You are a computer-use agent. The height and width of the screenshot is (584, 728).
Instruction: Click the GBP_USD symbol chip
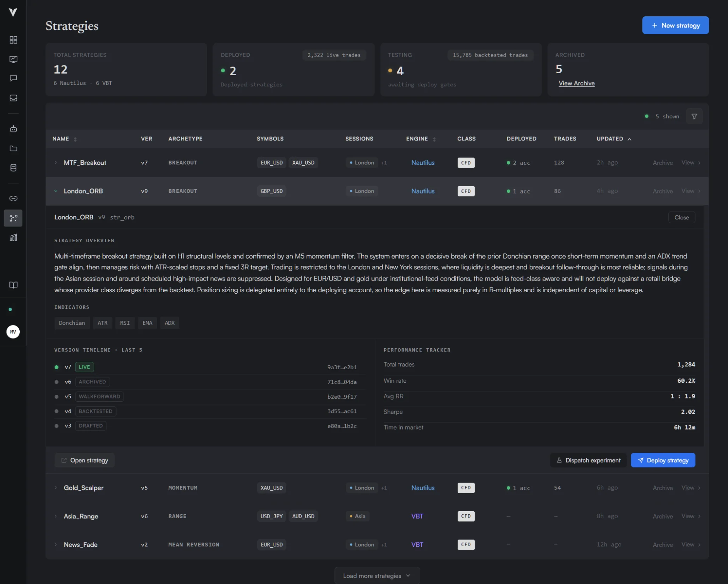tap(271, 191)
